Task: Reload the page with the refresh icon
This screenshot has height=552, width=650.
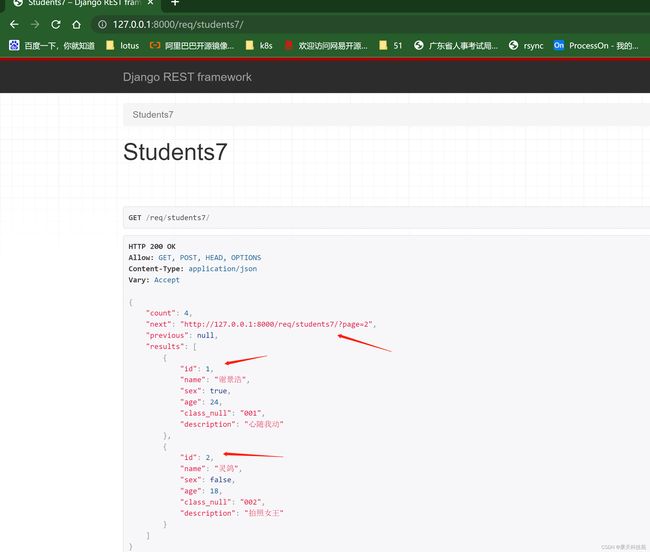Action: click(x=56, y=24)
